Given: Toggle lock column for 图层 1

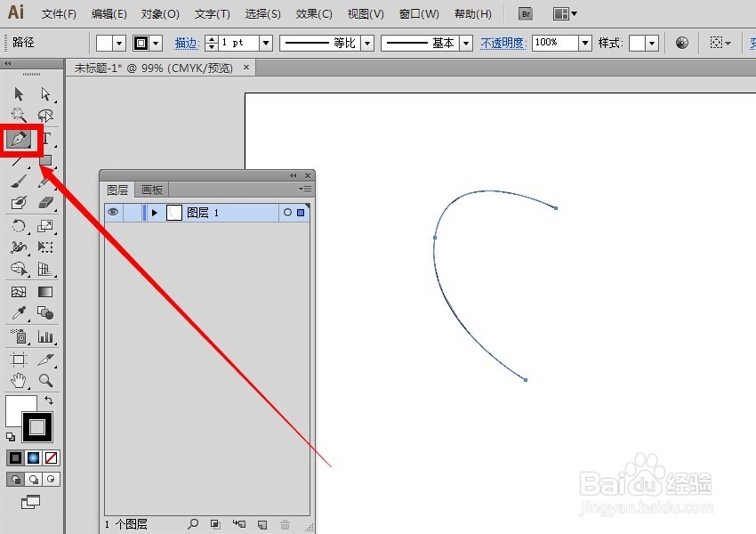Looking at the screenshot, I should pos(133,213).
